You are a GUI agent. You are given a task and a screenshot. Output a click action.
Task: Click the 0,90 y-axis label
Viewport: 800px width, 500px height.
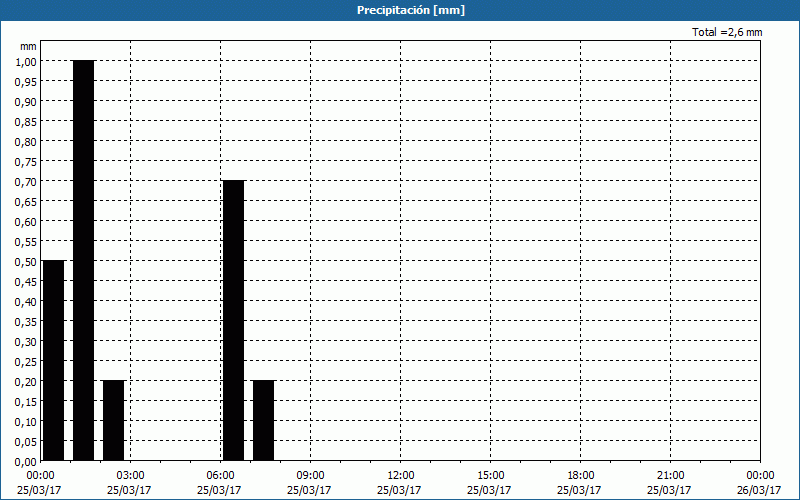[x=26, y=102]
